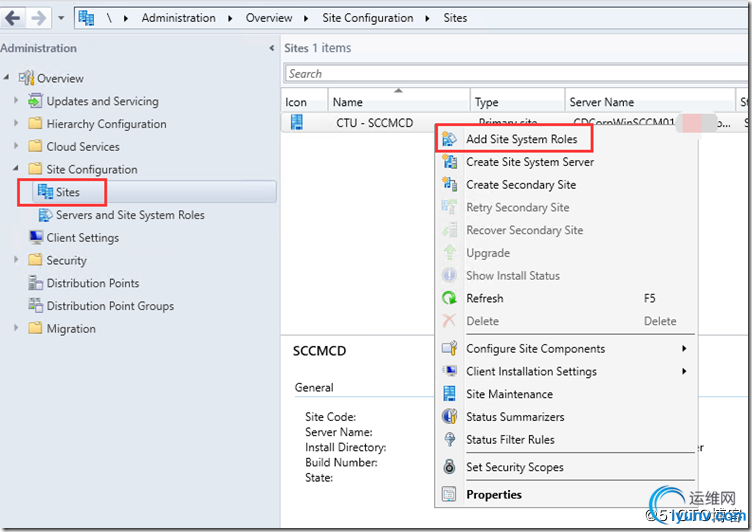Click the Client Settings monitor icon
The width and height of the screenshot is (752, 532).
click(35, 237)
